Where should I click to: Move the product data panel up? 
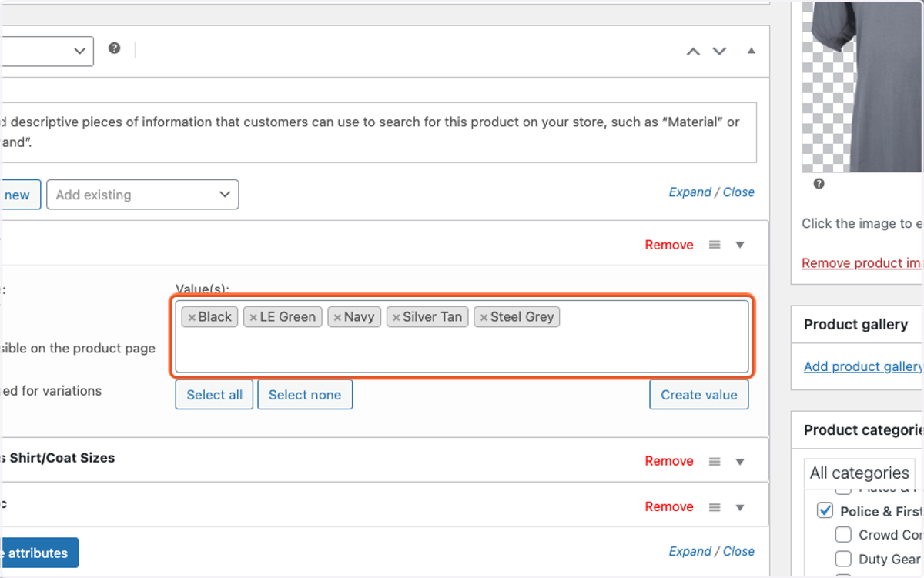tap(693, 52)
